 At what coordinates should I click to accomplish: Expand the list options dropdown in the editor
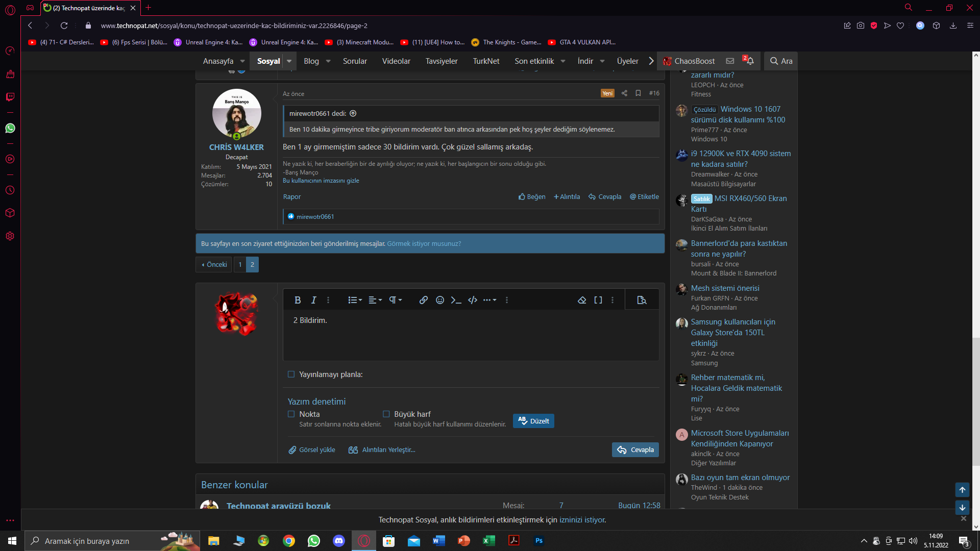[355, 300]
